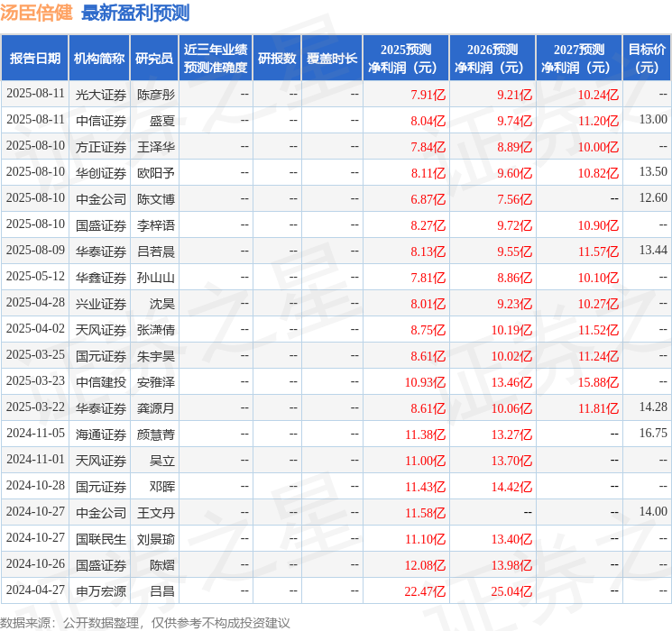Click the 最新盈利预测 heading text

tap(135, 14)
